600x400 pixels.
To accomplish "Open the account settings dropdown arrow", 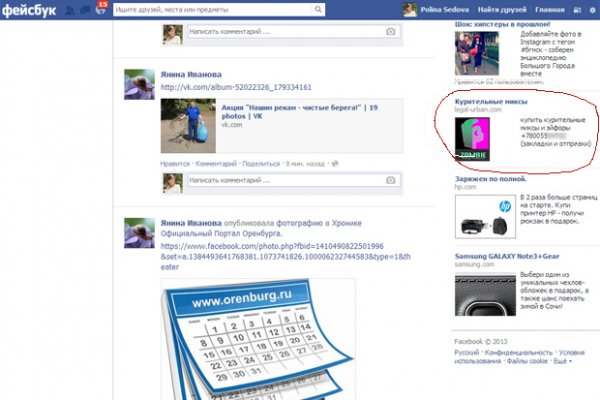I will (x=591, y=10).
